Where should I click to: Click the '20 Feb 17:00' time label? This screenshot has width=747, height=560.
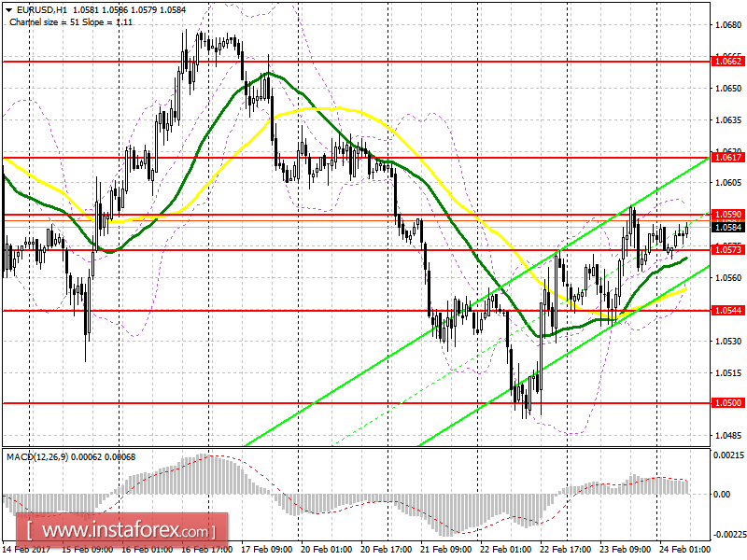(x=387, y=549)
